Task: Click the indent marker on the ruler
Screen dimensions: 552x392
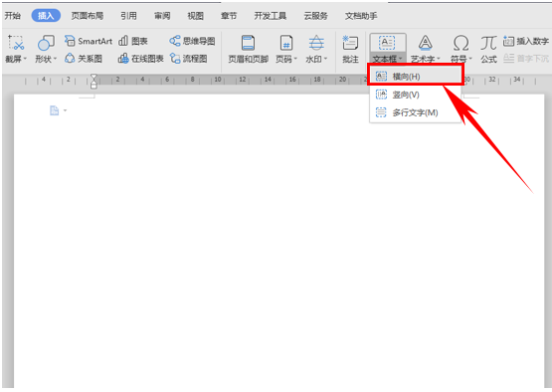Action: point(93,81)
